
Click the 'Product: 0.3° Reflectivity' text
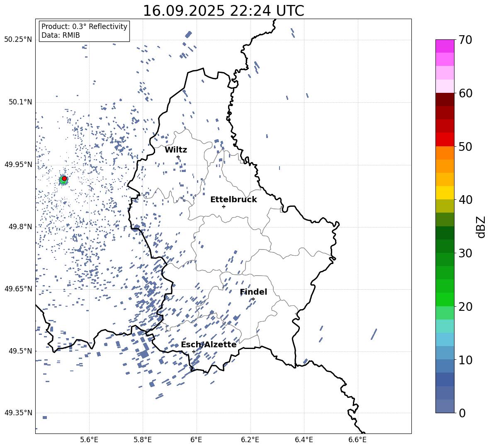tap(84, 27)
